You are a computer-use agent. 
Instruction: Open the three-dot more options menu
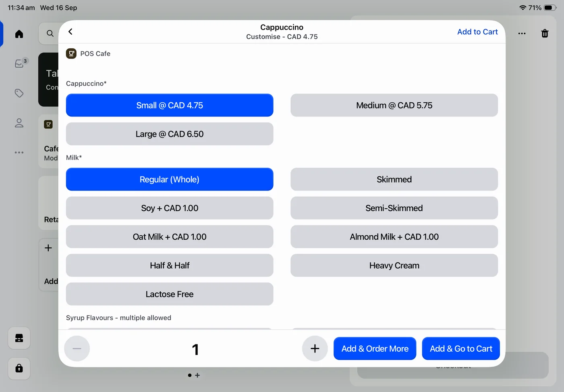[x=522, y=33]
